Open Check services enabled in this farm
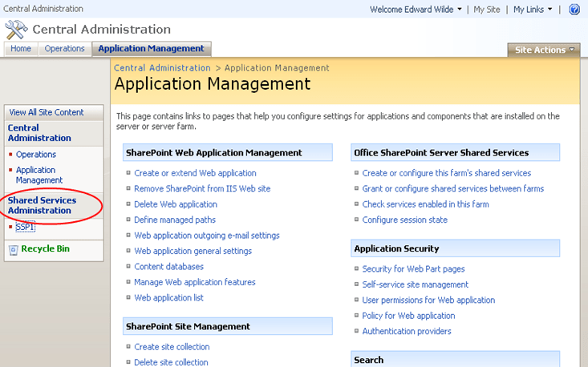 [426, 204]
